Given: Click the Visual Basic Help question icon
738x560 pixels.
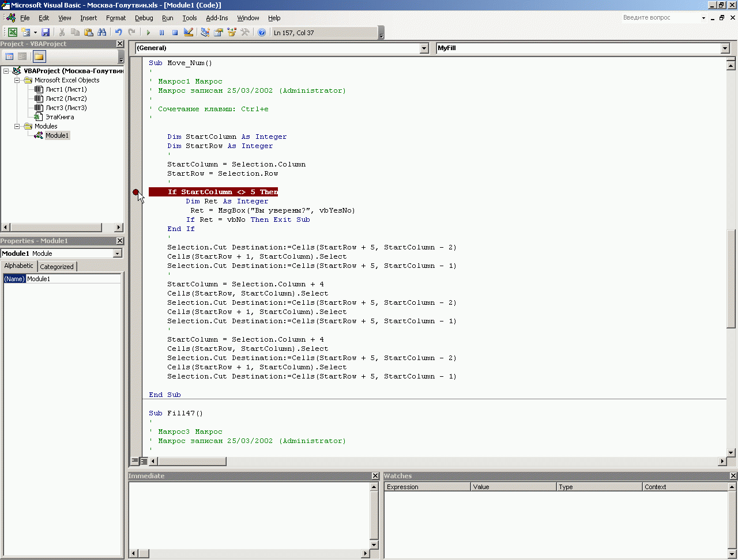Looking at the screenshot, I should click(x=262, y=33).
